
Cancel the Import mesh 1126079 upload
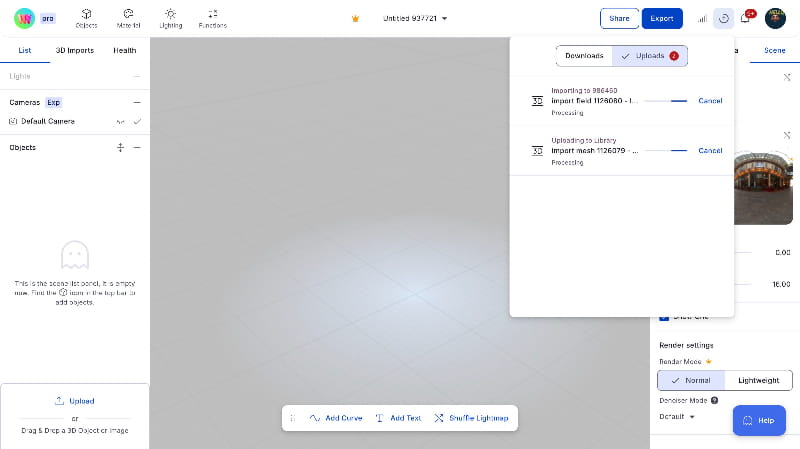[x=710, y=151]
